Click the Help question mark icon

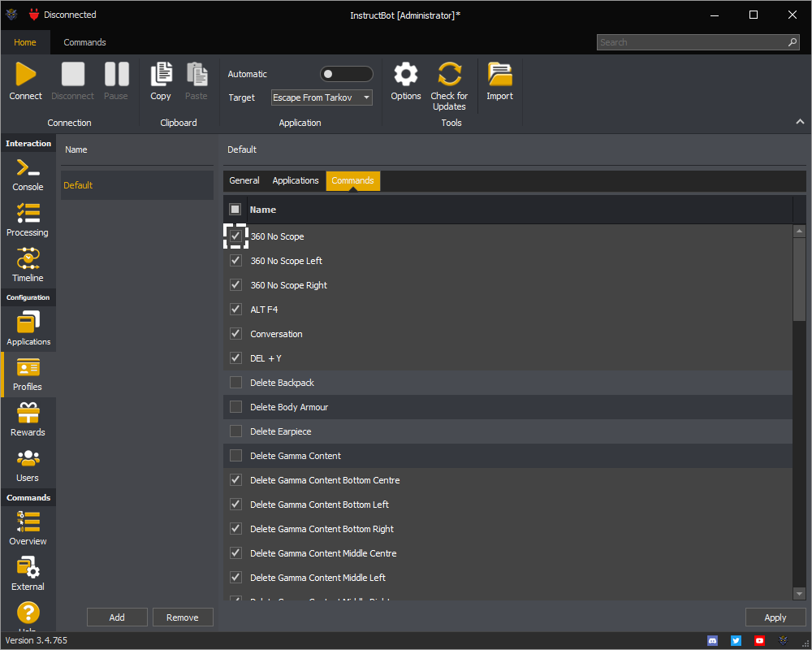[x=28, y=613]
